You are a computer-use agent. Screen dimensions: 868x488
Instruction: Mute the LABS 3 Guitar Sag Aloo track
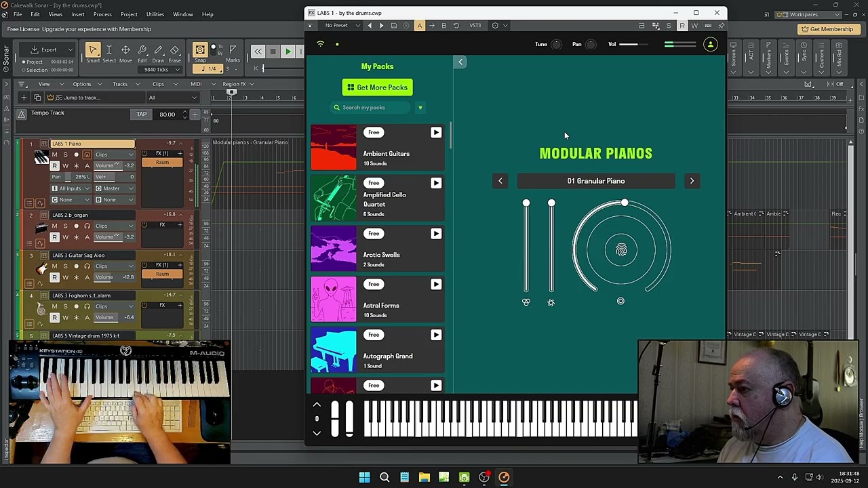pos(54,266)
